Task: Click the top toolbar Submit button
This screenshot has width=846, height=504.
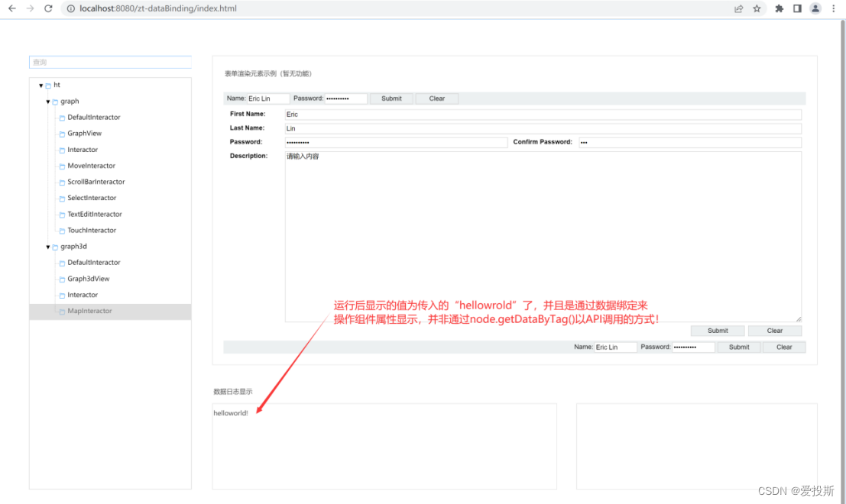Action: [x=391, y=98]
